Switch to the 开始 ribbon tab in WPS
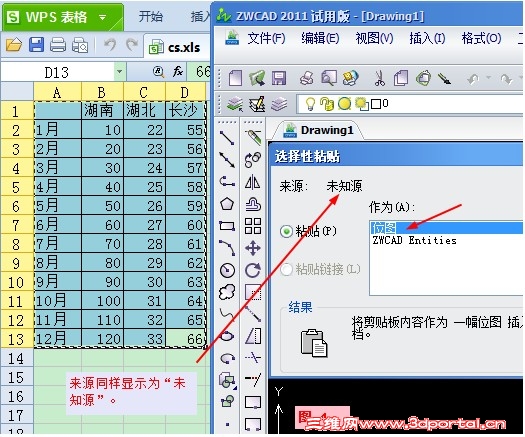525x437 pixels. tap(150, 16)
